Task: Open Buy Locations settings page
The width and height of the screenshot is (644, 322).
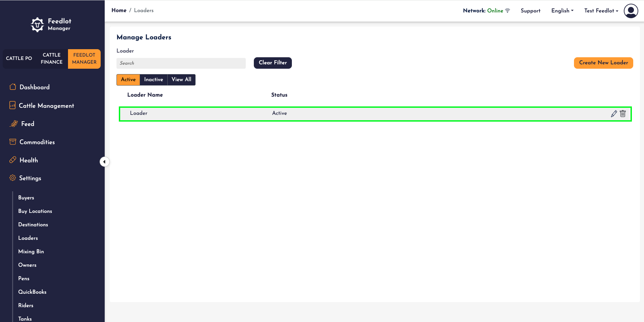Action: point(35,211)
